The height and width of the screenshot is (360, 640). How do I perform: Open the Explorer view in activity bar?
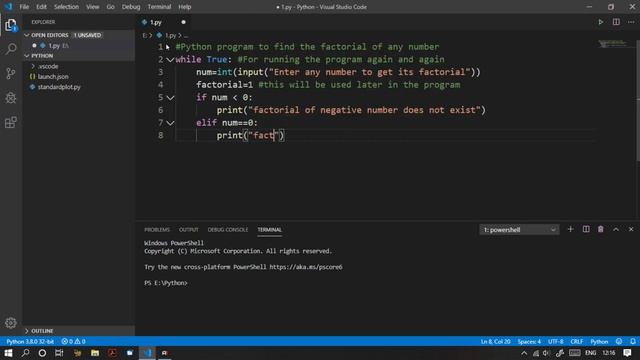11,25
